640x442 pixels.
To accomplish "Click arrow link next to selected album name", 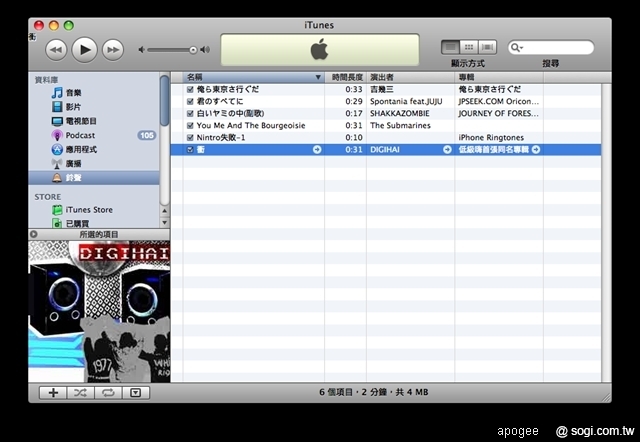I will click(x=536, y=149).
